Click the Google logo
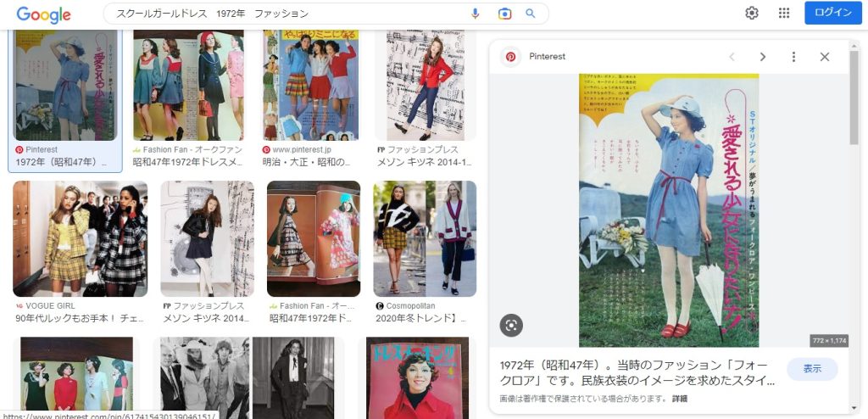 [43, 14]
